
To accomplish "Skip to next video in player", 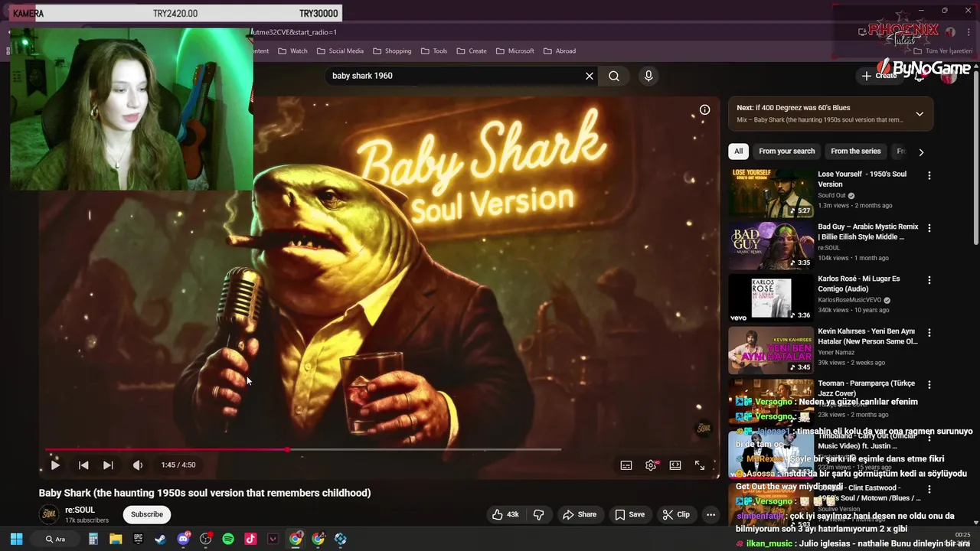I will tap(108, 465).
